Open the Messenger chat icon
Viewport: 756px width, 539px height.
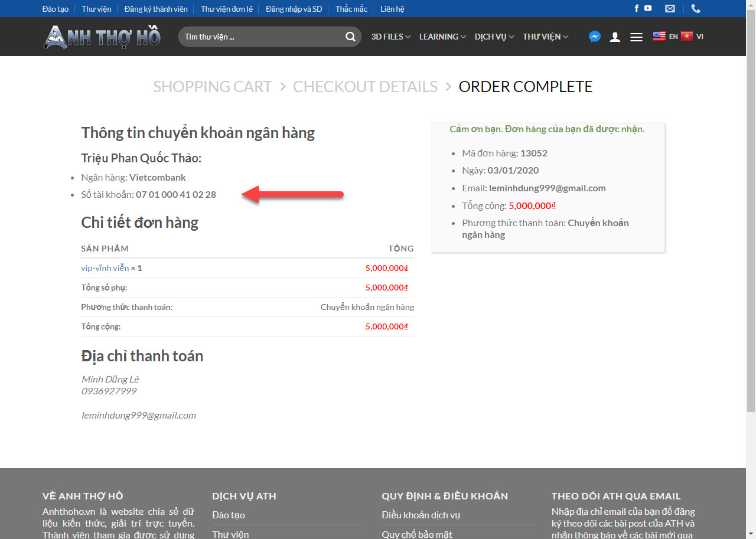click(595, 37)
